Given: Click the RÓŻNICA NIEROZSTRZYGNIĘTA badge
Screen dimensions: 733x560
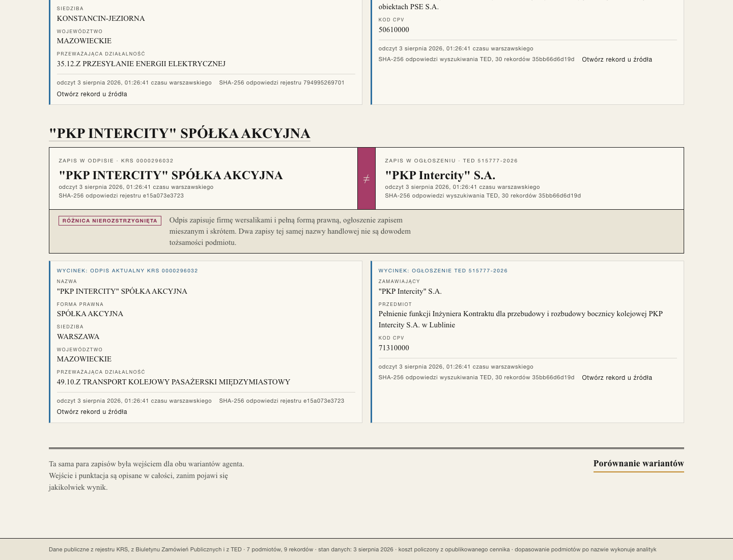Looking at the screenshot, I should pyautogui.click(x=110, y=221).
